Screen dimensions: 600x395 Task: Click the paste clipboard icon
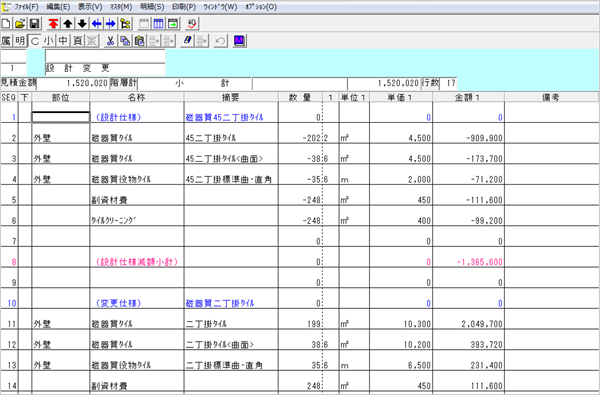[140, 41]
